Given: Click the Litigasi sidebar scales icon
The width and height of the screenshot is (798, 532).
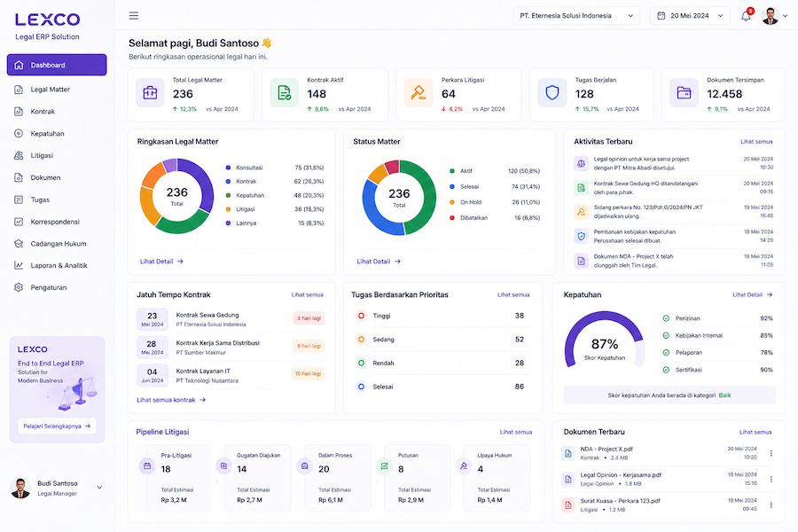Looking at the screenshot, I should pyautogui.click(x=19, y=155).
